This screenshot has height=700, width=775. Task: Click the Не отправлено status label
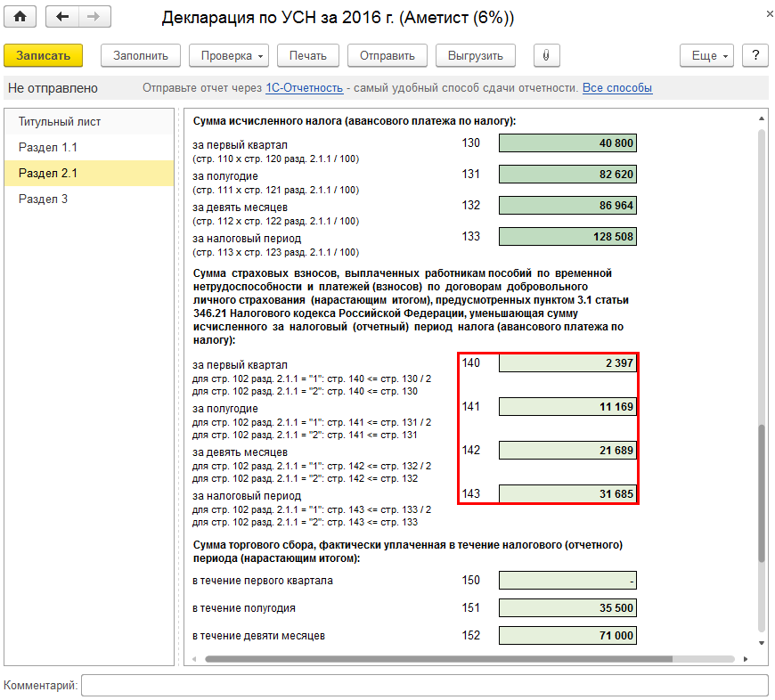coord(53,88)
